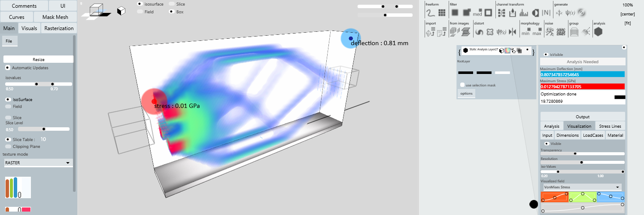This screenshot has height=215, width=644.
Task: Select the branching tree generate icon
Action: (559, 13)
